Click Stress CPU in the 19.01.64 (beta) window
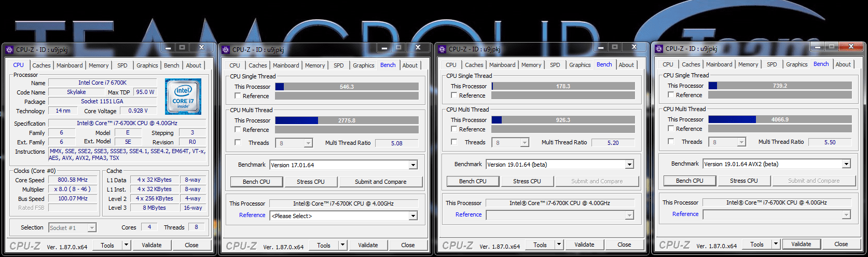This screenshot has width=868, height=257. 527,181
